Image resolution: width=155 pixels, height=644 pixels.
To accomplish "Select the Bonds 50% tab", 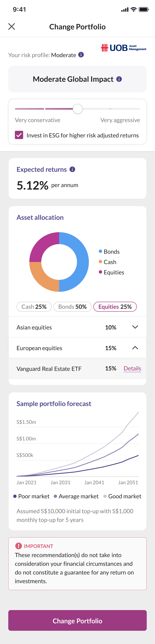I will [72, 306].
